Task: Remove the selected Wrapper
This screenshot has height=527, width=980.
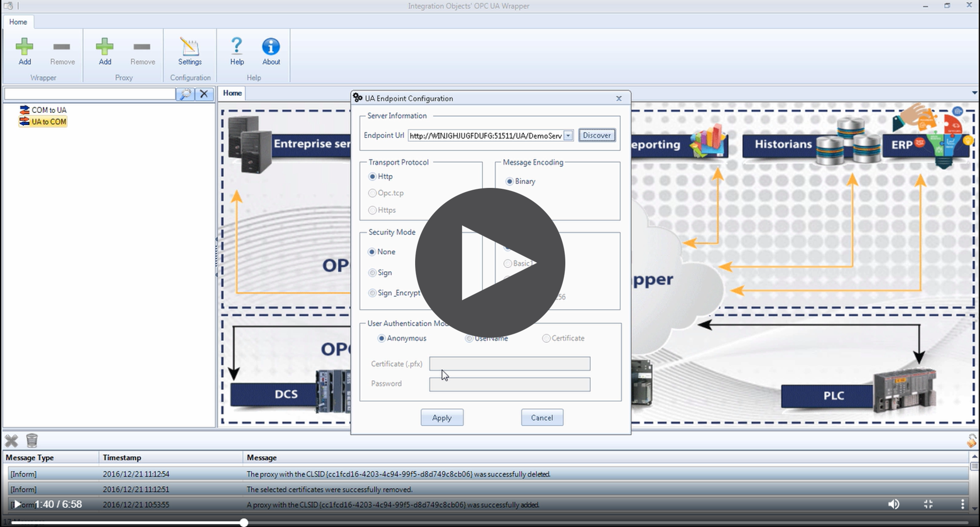Action: (62, 52)
